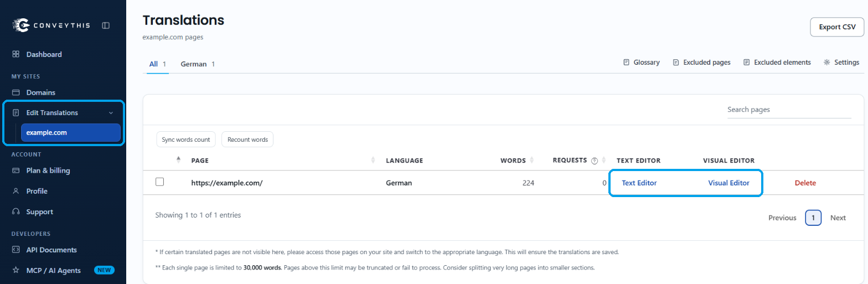The height and width of the screenshot is (284, 868).
Task: Click Recount words button
Action: coord(247,140)
